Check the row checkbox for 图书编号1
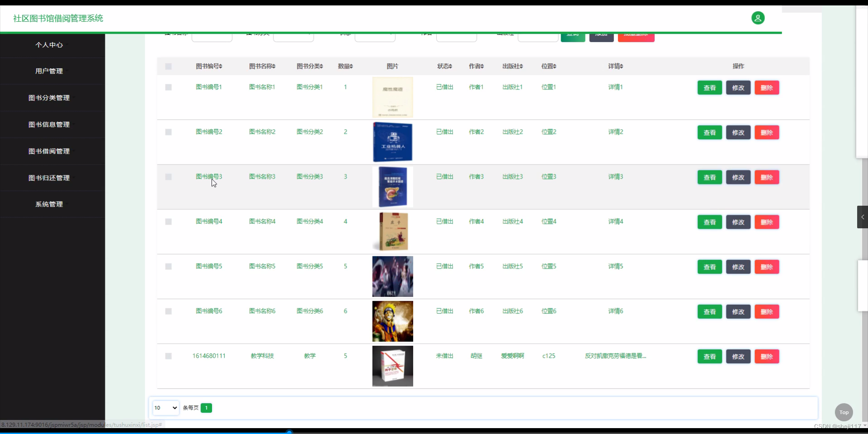This screenshot has height=434, width=868. click(168, 87)
